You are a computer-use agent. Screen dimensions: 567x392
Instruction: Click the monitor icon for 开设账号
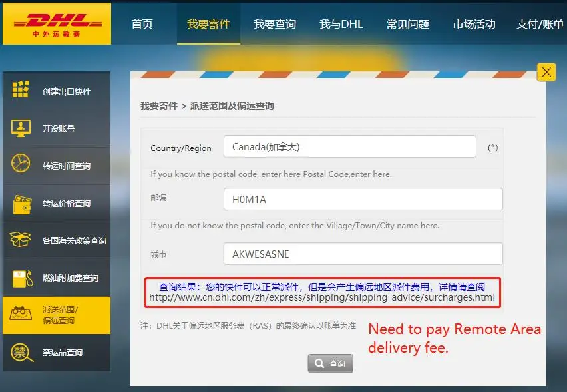[x=21, y=128]
